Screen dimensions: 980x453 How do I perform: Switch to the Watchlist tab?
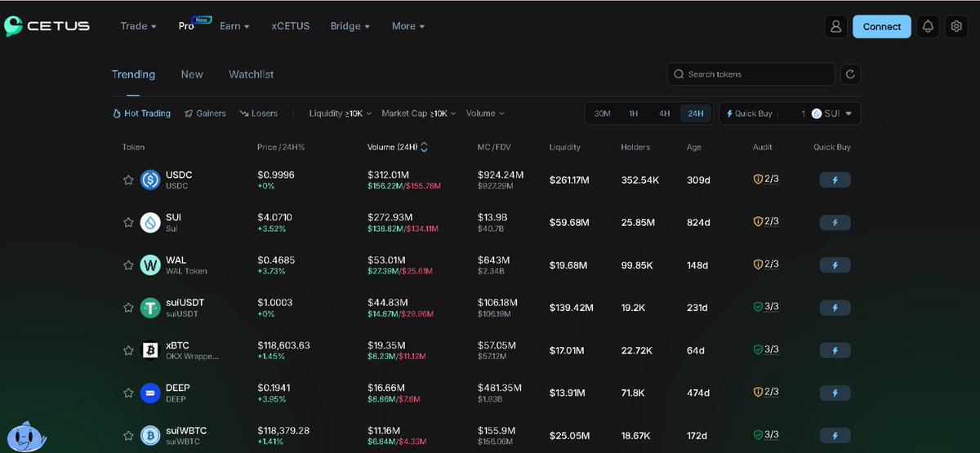point(252,74)
